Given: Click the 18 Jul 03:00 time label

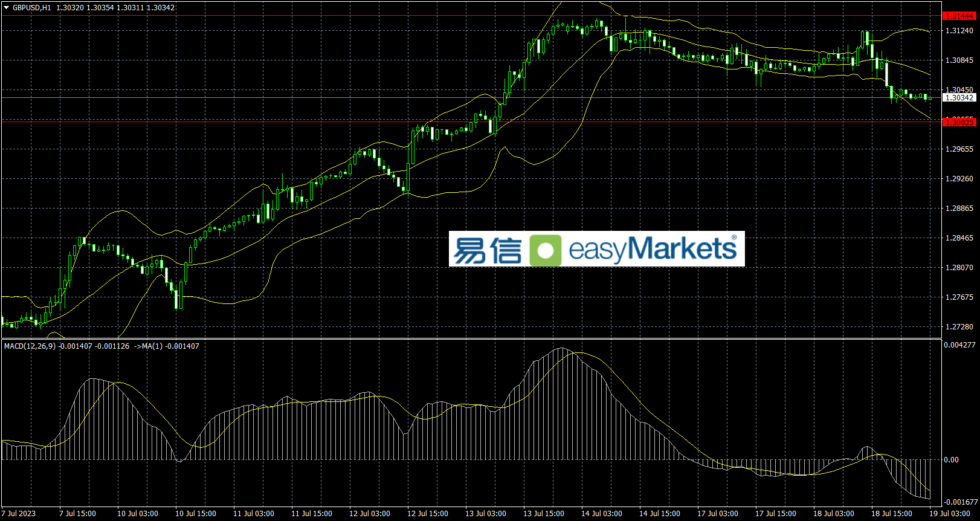Looking at the screenshot, I should 834,514.
